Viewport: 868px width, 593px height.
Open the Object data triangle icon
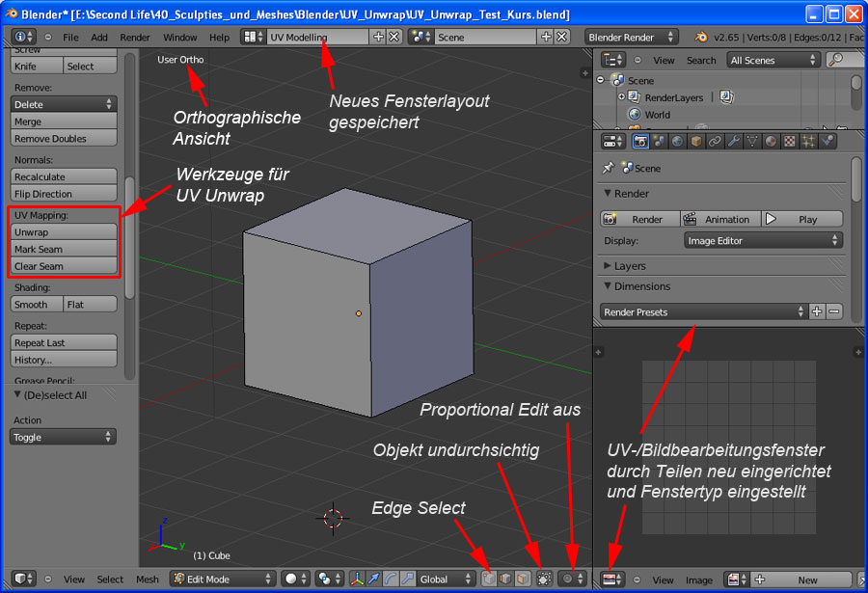[x=751, y=142]
